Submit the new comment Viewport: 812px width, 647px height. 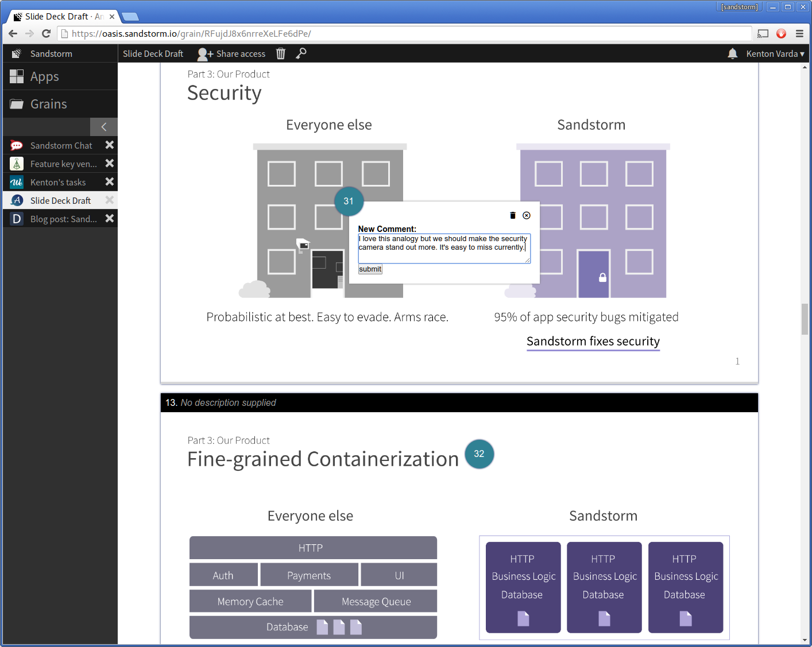(370, 269)
